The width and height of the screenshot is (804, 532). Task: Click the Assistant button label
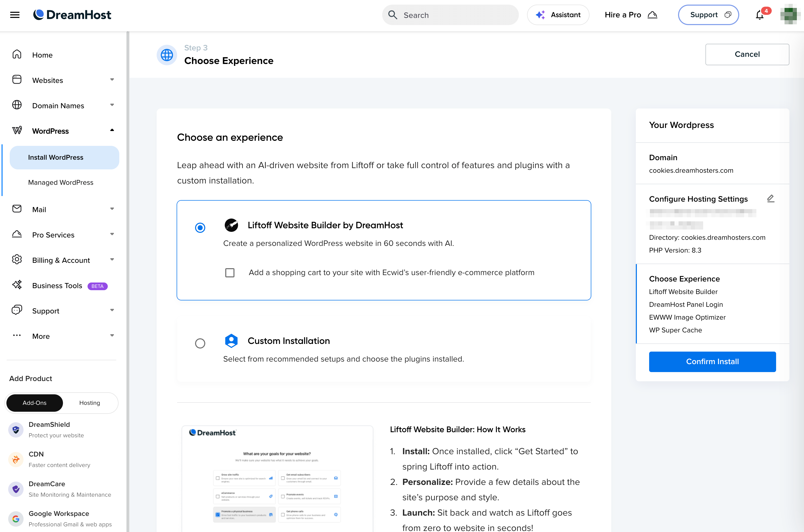tap(565, 15)
